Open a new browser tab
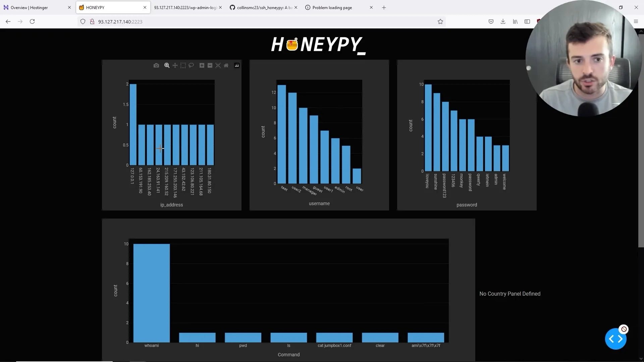This screenshot has height=362, width=644. (x=384, y=7)
